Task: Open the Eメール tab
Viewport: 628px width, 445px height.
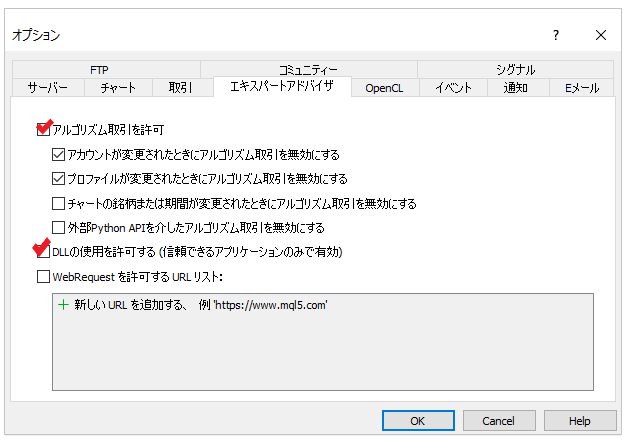Action: pyautogui.click(x=581, y=88)
